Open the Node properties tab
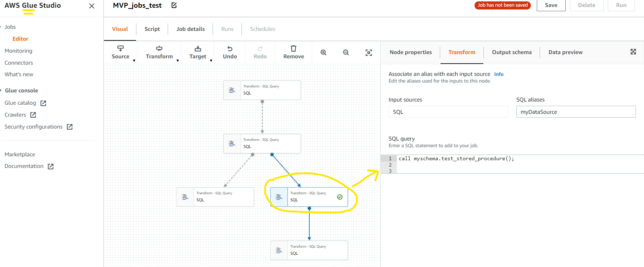The height and width of the screenshot is (267, 644). pyautogui.click(x=411, y=52)
